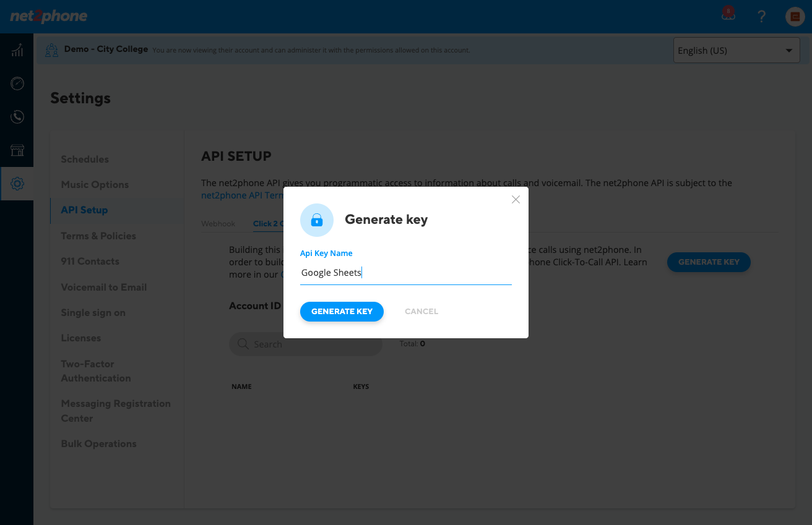Click the net2phone logo
This screenshot has width=812, height=525.
[48, 17]
